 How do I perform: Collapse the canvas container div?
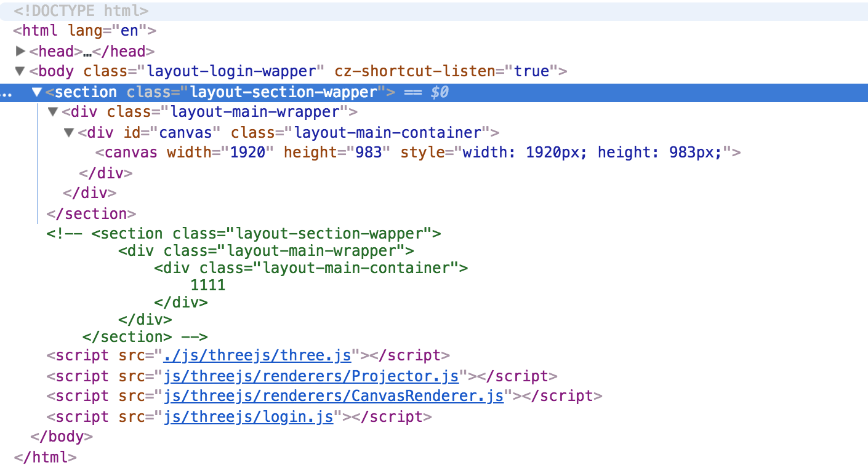(68, 132)
